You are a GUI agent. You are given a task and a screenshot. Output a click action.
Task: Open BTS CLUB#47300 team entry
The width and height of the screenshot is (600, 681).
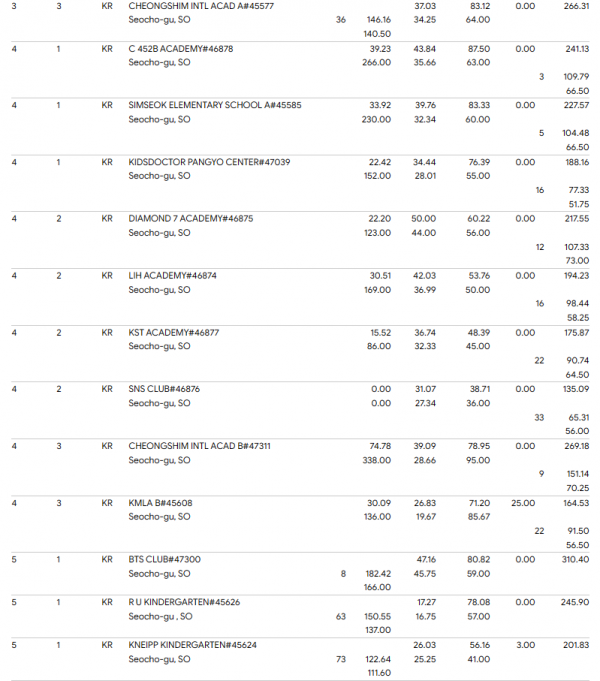pyautogui.click(x=165, y=559)
